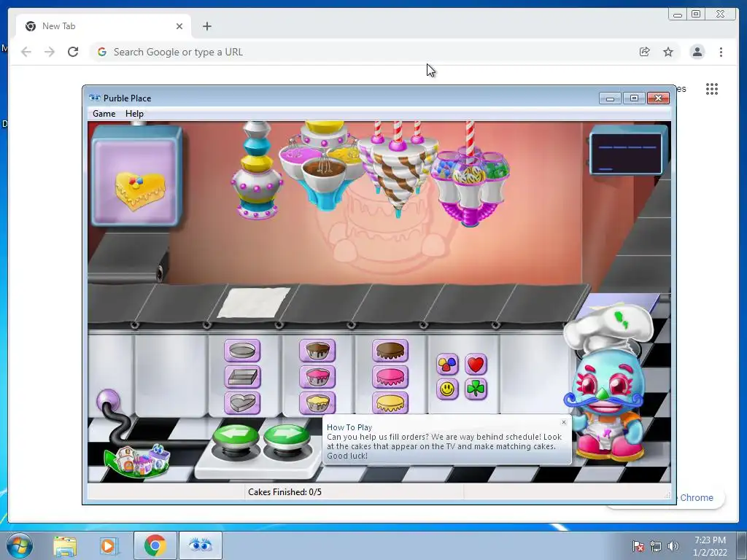Apply the chocolate icing button
The image size is (747, 560).
pos(390,351)
